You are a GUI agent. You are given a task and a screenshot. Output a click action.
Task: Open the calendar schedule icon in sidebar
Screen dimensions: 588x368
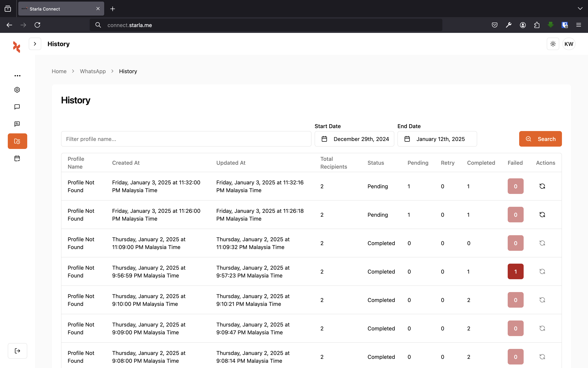(x=17, y=158)
